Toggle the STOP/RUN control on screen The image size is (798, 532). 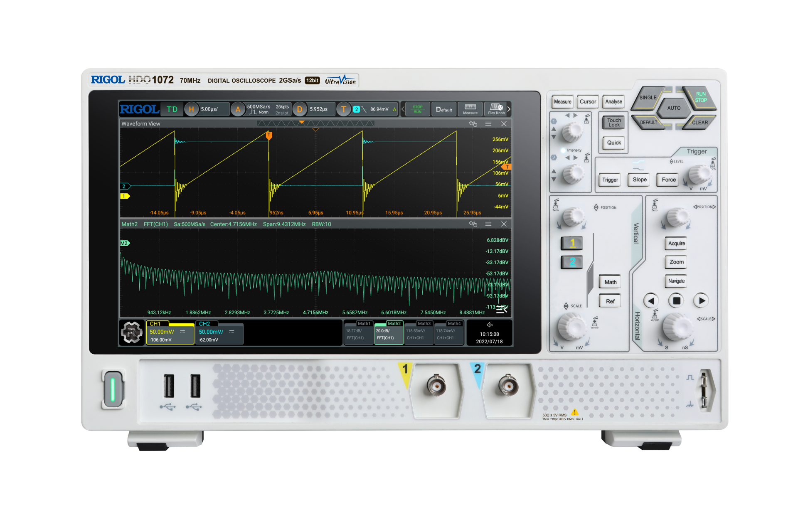(417, 109)
